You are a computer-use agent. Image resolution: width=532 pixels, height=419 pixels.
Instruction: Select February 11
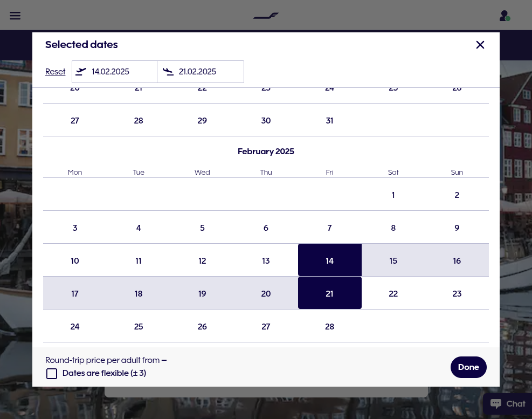pos(139,261)
